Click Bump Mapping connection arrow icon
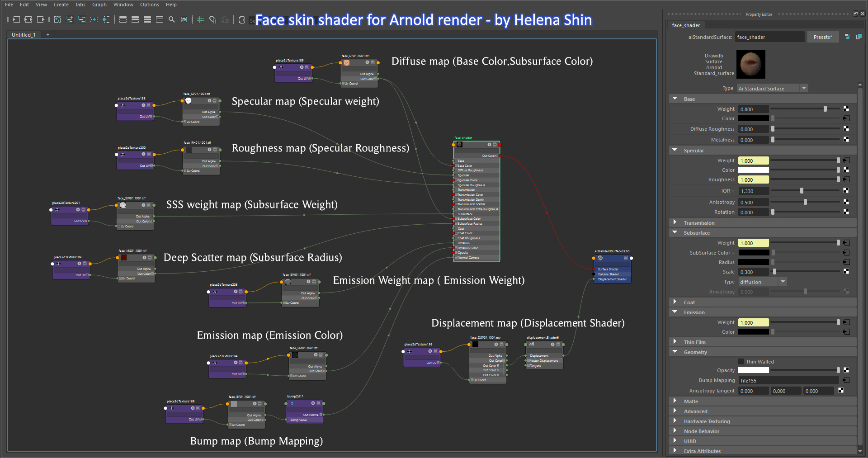Viewport: 868px width, 458px height. [x=846, y=380]
